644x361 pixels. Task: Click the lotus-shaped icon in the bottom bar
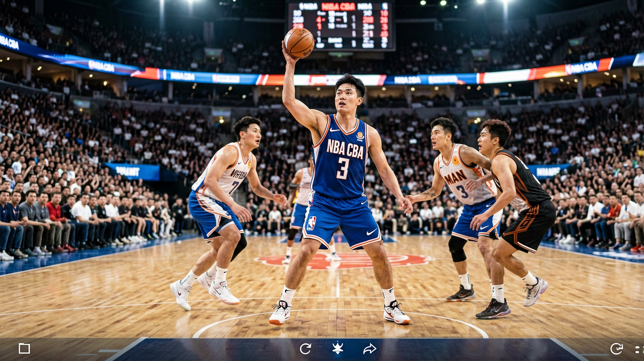(x=338, y=348)
